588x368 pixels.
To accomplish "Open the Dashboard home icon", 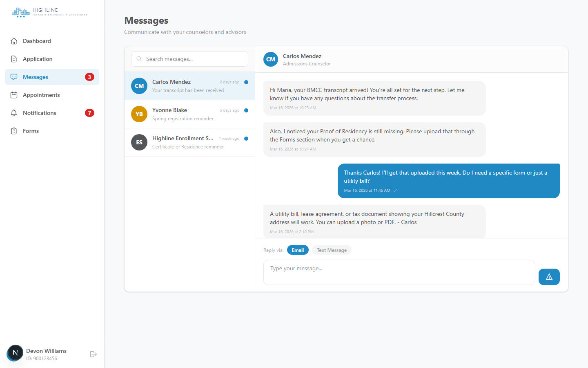I will (14, 41).
